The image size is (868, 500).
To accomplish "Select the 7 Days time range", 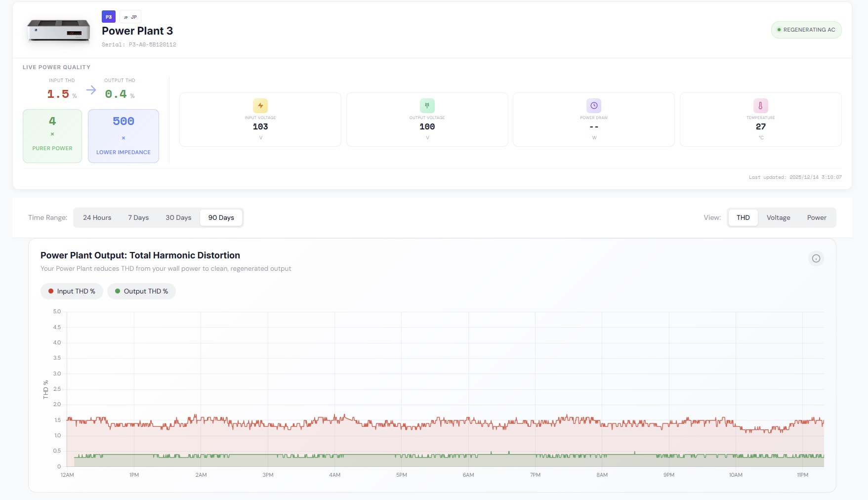I will pyautogui.click(x=138, y=218).
